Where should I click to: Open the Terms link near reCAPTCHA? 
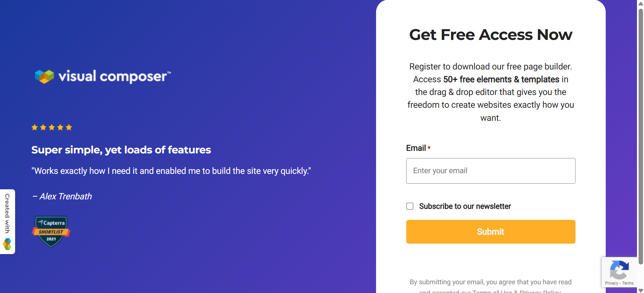[x=628, y=283]
